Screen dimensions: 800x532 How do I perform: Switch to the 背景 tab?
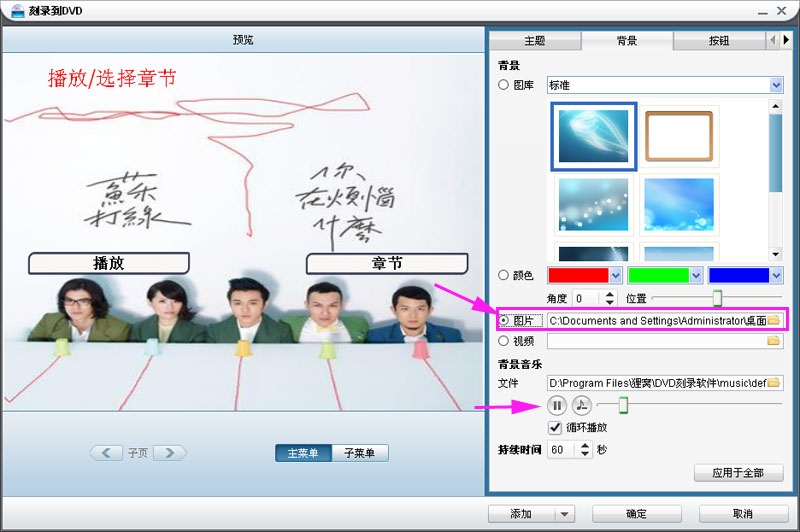click(x=627, y=41)
